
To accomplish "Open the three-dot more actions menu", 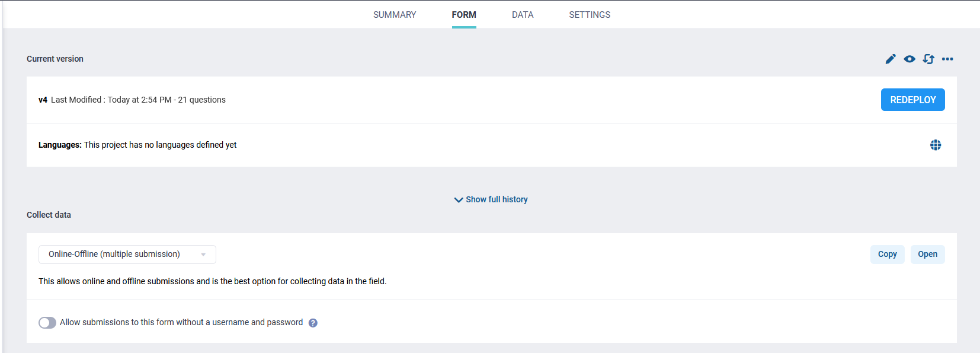I will coord(947,59).
